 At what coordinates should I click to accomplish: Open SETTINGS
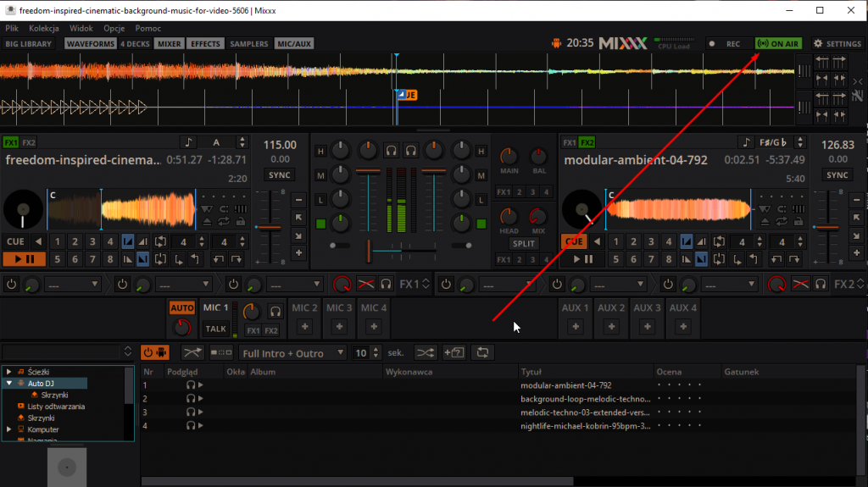[837, 44]
